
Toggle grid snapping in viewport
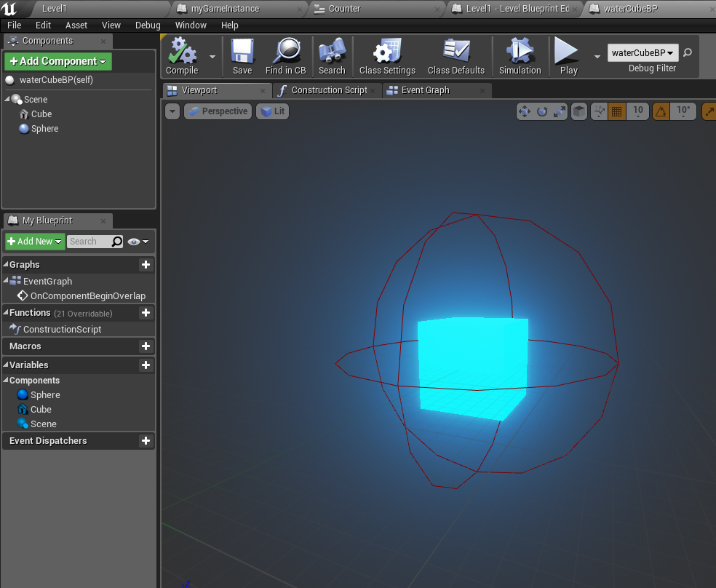point(617,111)
